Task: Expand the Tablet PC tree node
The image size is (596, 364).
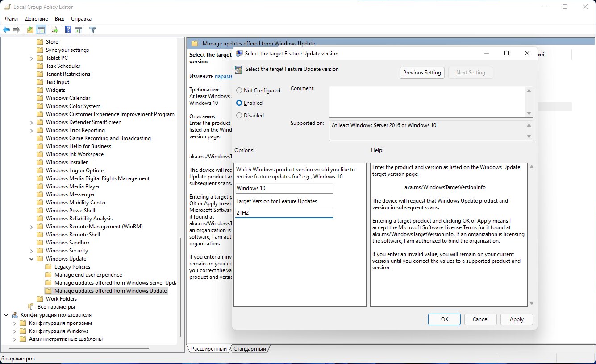Action: click(32, 58)
